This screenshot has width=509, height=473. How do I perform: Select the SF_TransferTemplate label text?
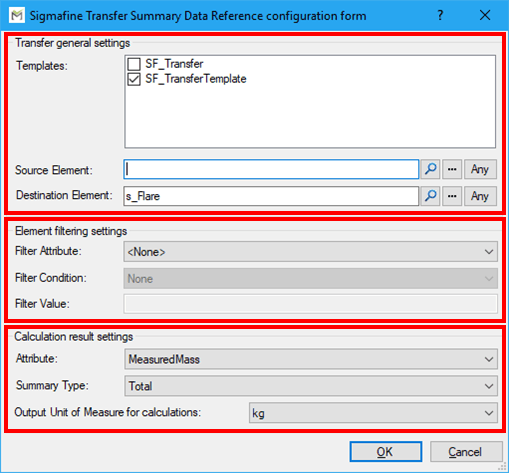[x=196, y=79]
